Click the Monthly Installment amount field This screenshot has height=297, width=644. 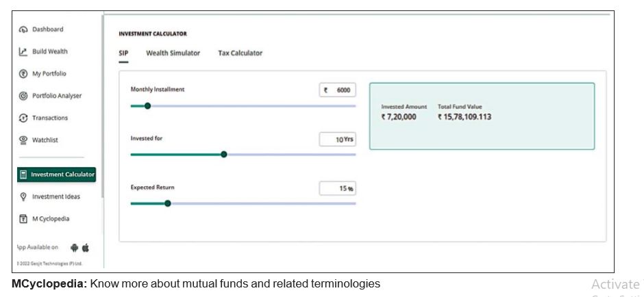[x=337, y=90]
